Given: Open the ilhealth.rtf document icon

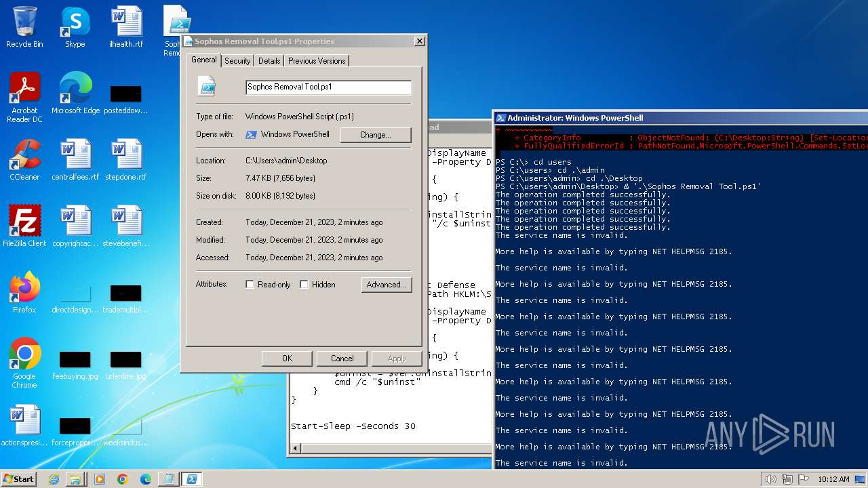Looking at the screenshot, I should [x=126, y=27].
